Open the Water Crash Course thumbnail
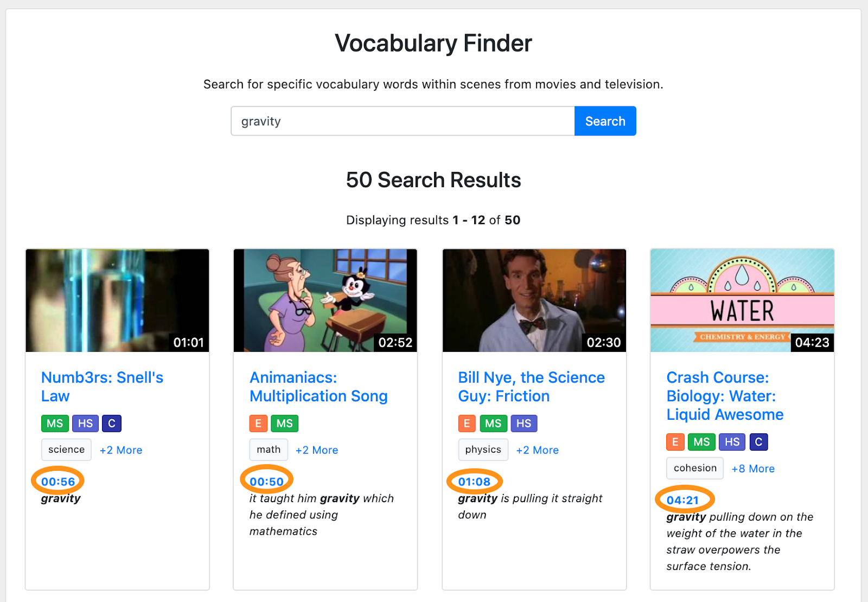The width and height of the screenshot is (868, 602). (742, 300)
